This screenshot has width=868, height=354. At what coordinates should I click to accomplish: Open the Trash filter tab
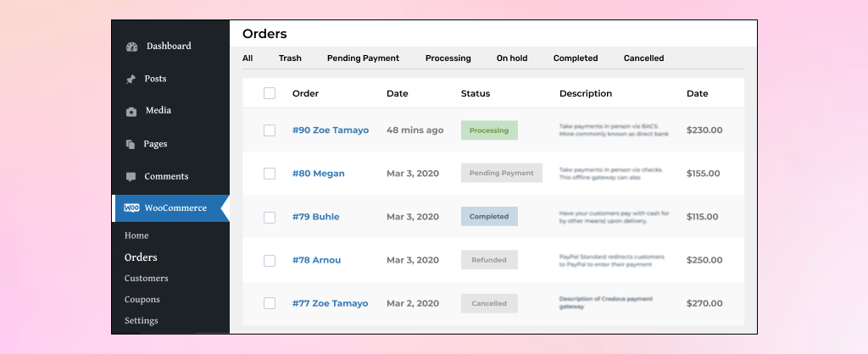click(290, 58)
